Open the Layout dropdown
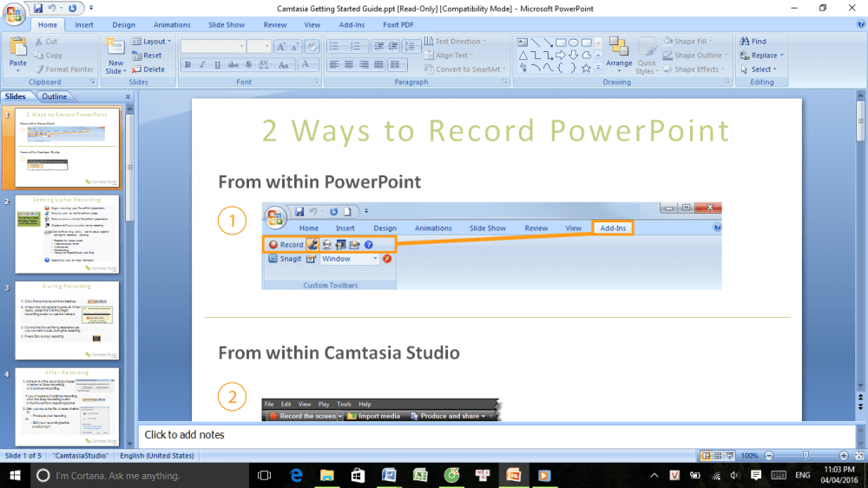Screen dimensions: 868x488 [x=152, y=41]
